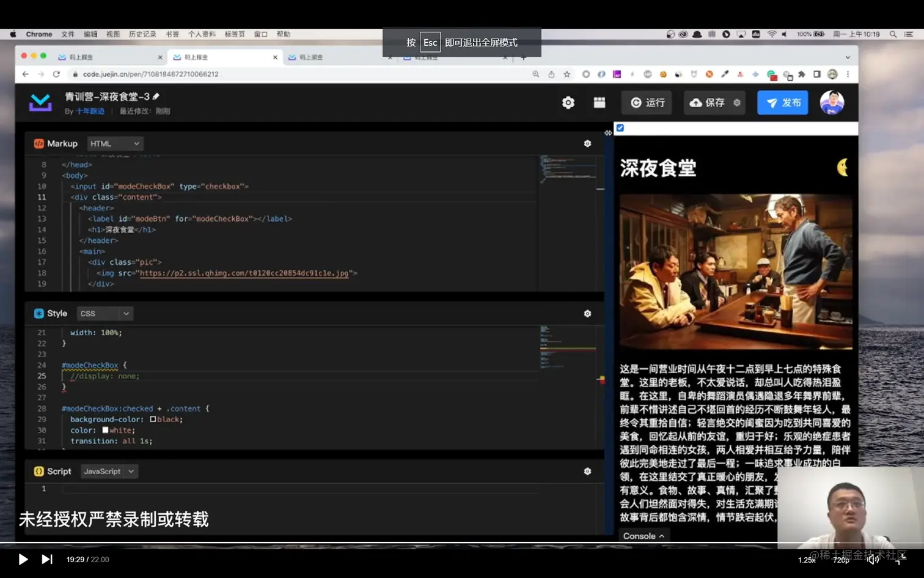Open author link 十年踪迹
This screenshot has width=924, height=578.
90,111
